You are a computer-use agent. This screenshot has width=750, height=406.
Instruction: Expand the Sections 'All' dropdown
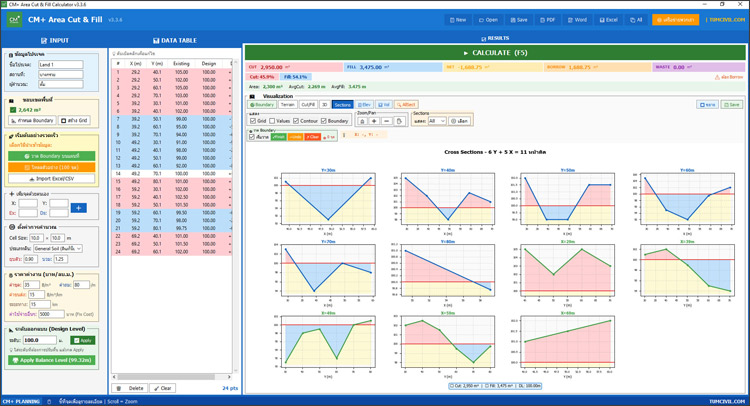point(437,121)
